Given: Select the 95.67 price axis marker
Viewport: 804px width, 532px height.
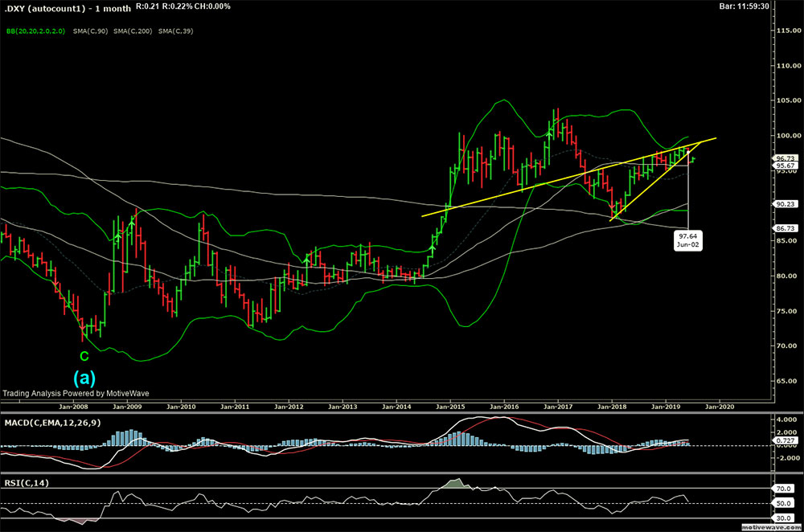Looking at the screenshot, I should coord(783,166).
